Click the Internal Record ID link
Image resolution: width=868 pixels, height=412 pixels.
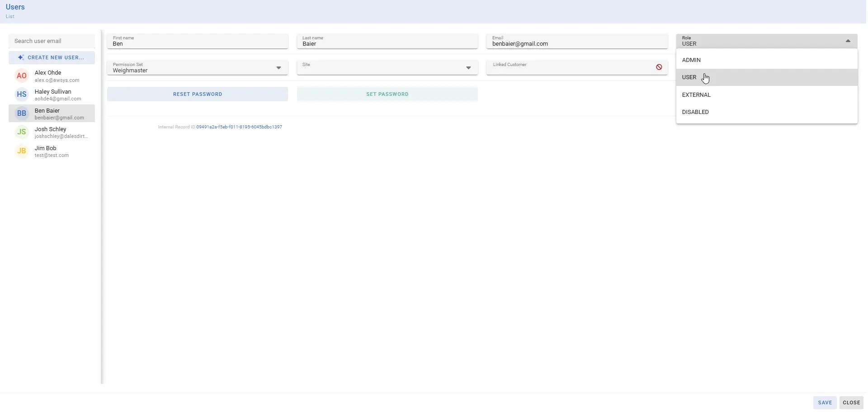(239, 127)
